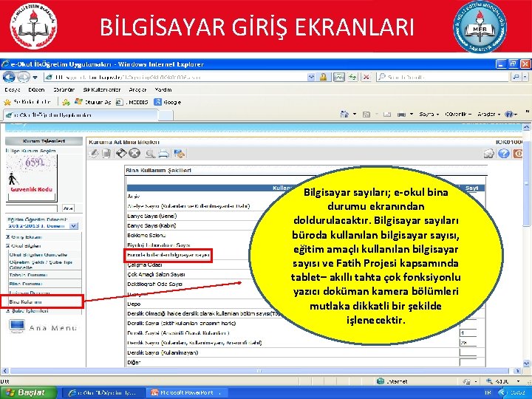The width and height of the screenshot is (532, 399).
Task: Open the Güvenlik dropdown in command bar
Action: click(458, 115)
